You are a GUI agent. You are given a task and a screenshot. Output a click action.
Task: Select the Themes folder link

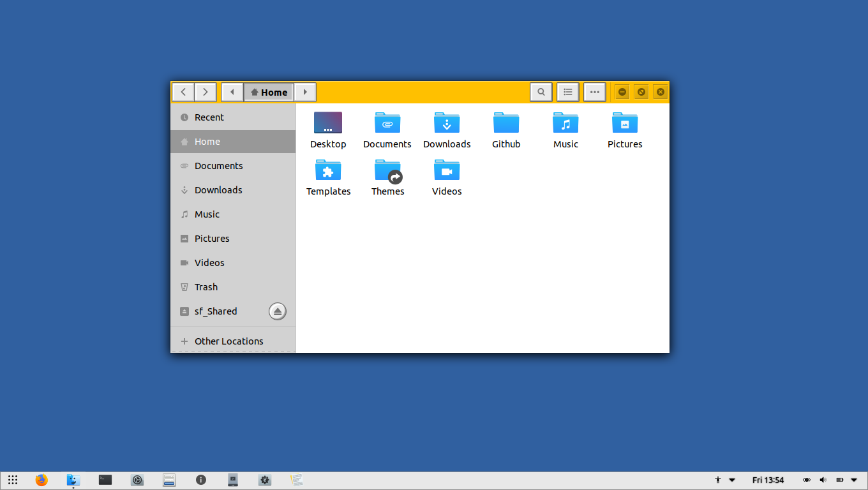[x=387, y=171]
